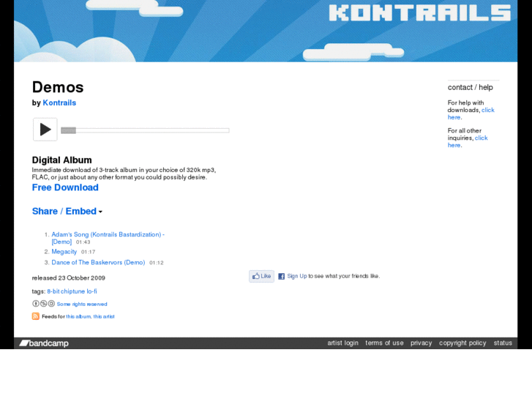Open the privacy footer link

(421, 343)
